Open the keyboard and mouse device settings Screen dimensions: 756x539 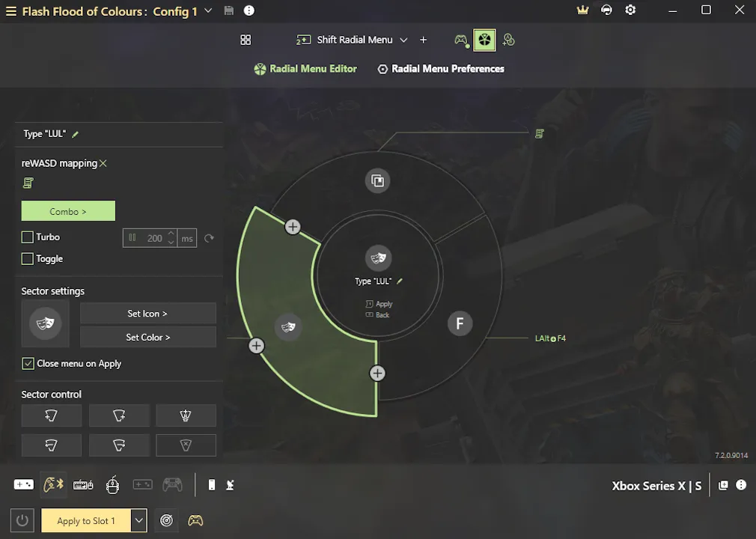[83, 484]
